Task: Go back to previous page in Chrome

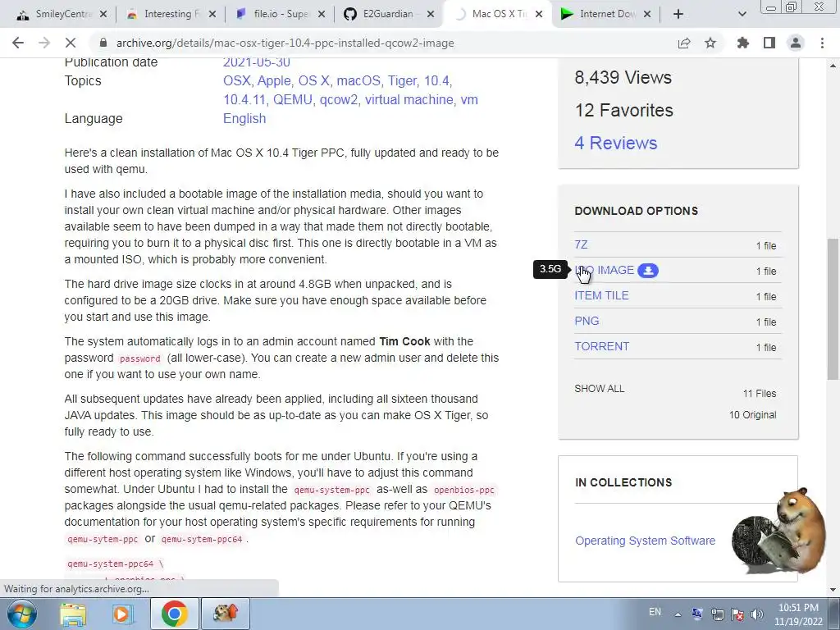Action: [18, 43]
